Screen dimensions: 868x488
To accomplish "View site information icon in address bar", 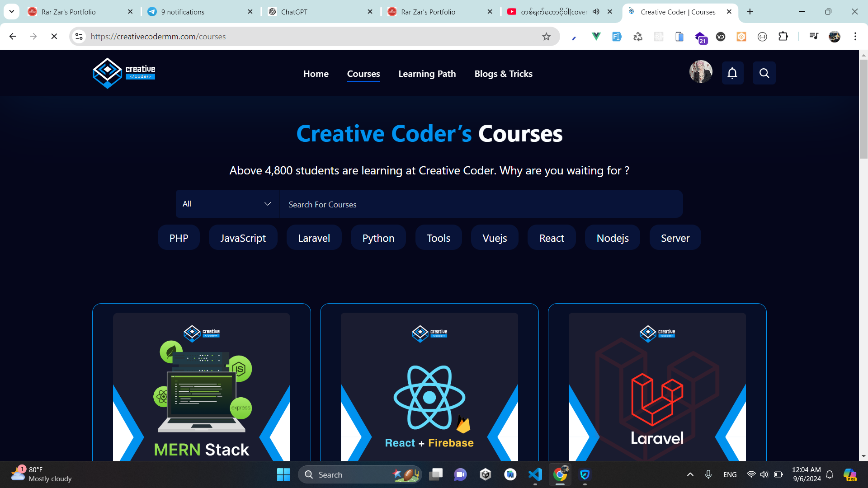I will tap(79, 37).
